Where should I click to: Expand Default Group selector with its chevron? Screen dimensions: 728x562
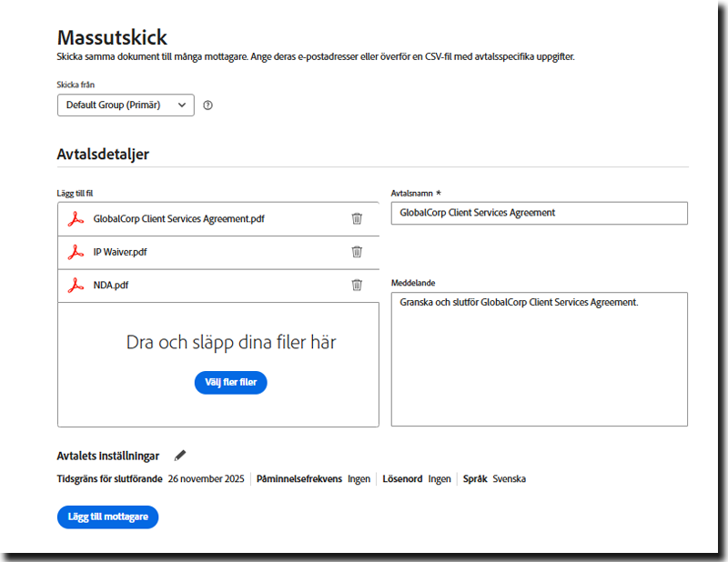182,105
